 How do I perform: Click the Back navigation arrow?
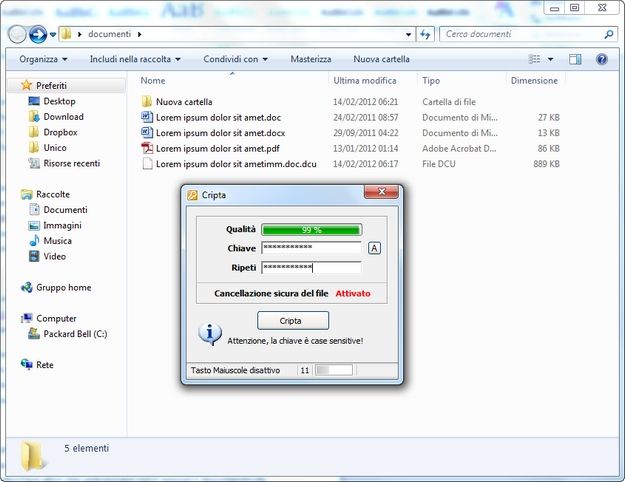17,34
